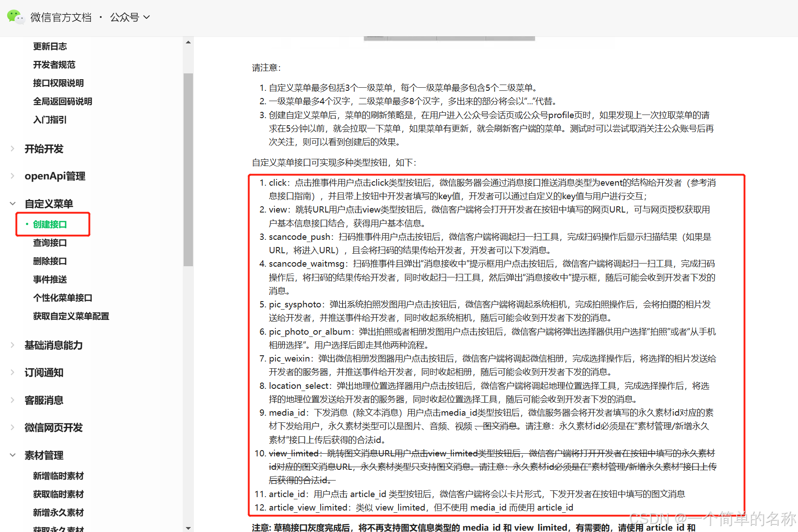The width and height of the screenshot is (798, 532).
Task: Expand openApi管理 section chevron
Action: coord(13,176)
